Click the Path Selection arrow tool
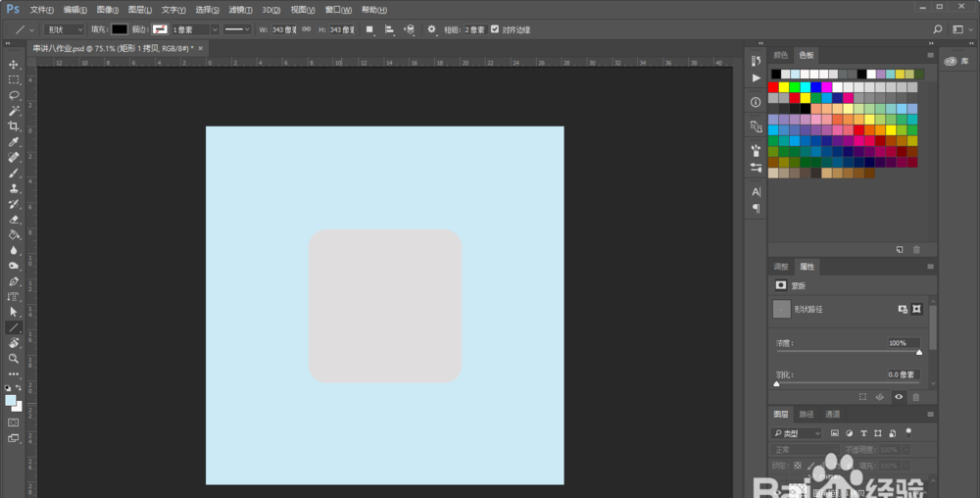 click(14, 312)
